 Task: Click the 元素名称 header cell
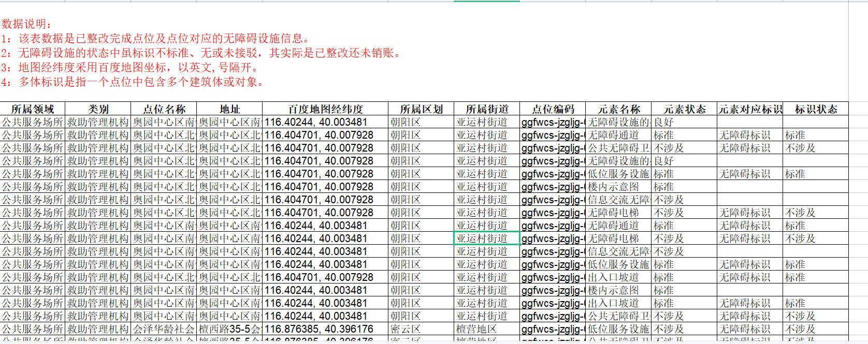pyautogui.click(x=618, y=109)
